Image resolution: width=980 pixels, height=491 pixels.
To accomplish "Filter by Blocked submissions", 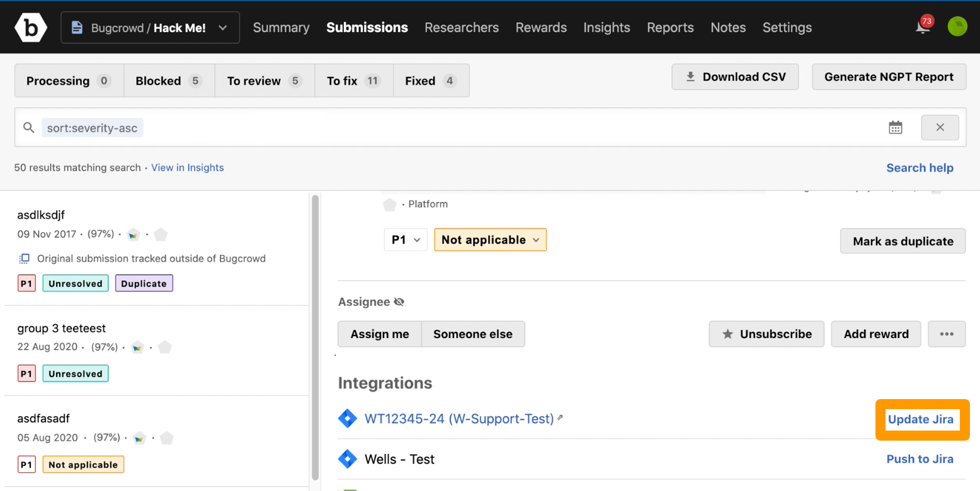I will click(169, 81).
